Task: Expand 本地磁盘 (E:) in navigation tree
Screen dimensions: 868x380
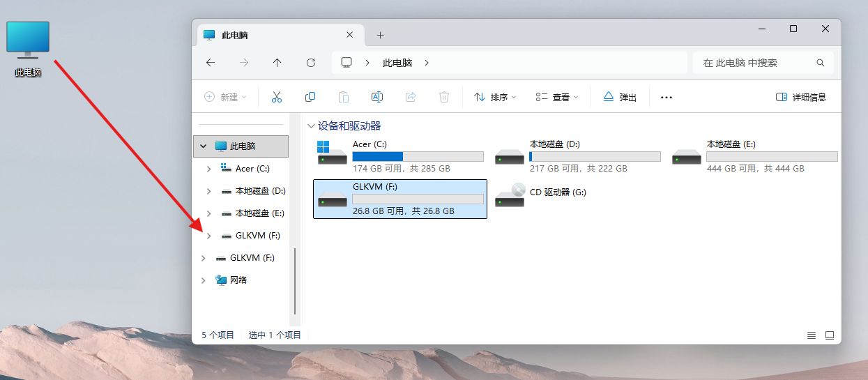Action: [x=208, y=213]
